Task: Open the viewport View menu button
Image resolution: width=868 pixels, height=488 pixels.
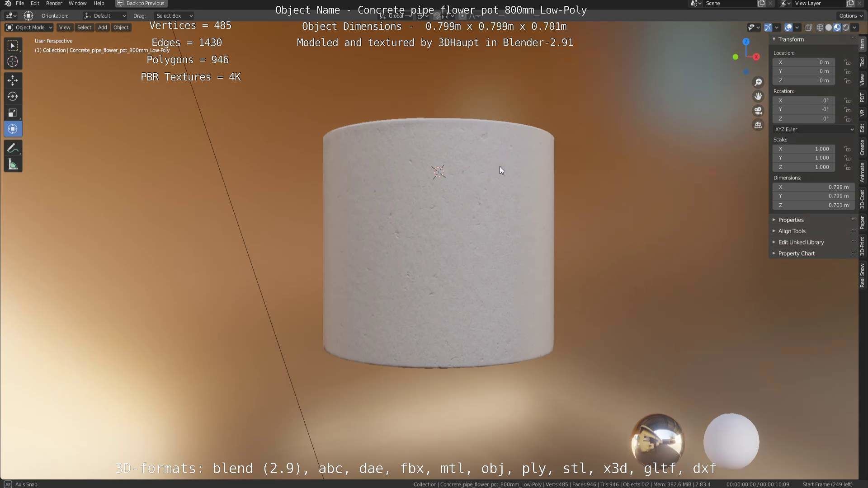Action: (65, 28)
